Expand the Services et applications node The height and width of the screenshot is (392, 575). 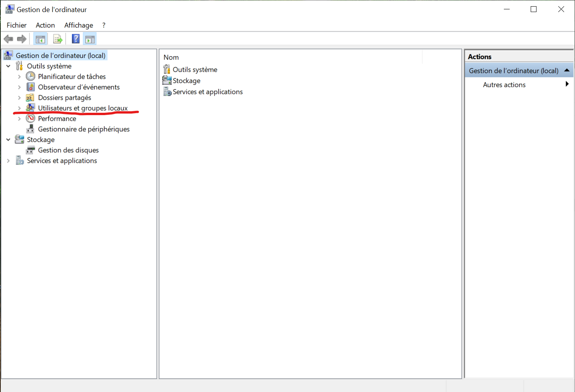8,161
